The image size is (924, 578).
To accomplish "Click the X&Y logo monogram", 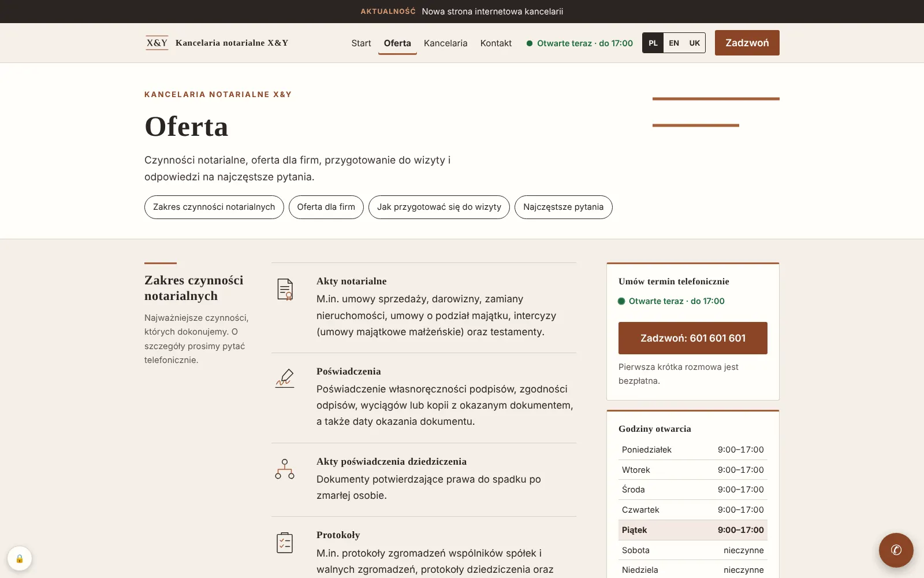I will [x=157, y=43].
